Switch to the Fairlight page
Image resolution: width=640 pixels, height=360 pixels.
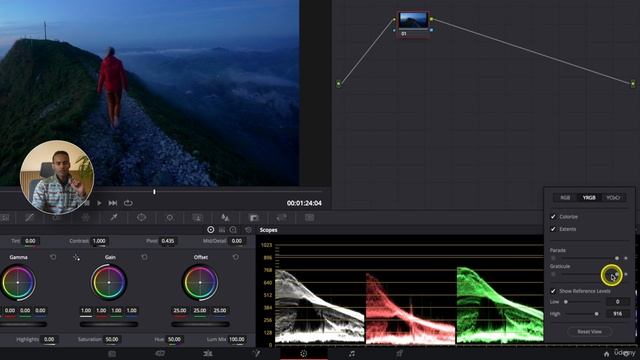[351, 353]
